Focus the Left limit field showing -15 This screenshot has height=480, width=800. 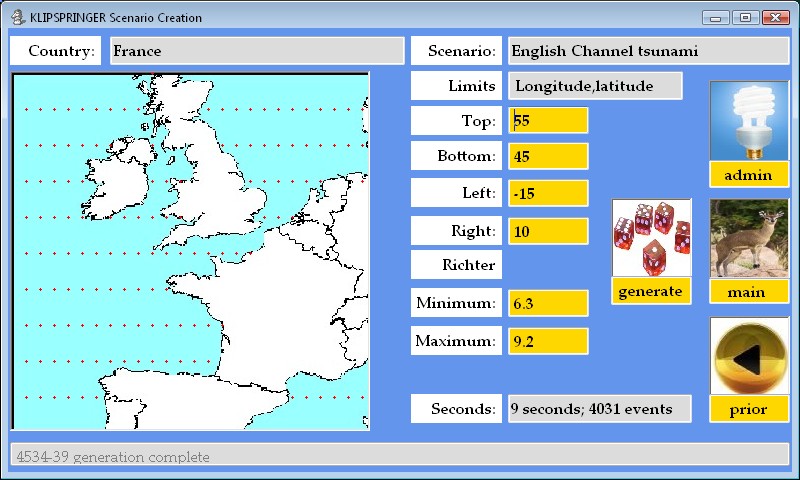[x=548, y=193]
